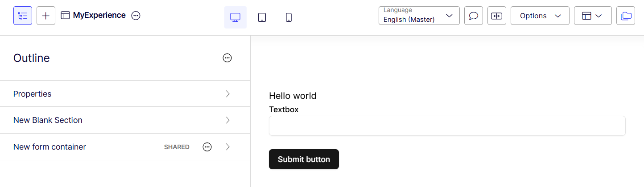
Task: Open the comments speech bubble icon
Action: click(474, 16)
